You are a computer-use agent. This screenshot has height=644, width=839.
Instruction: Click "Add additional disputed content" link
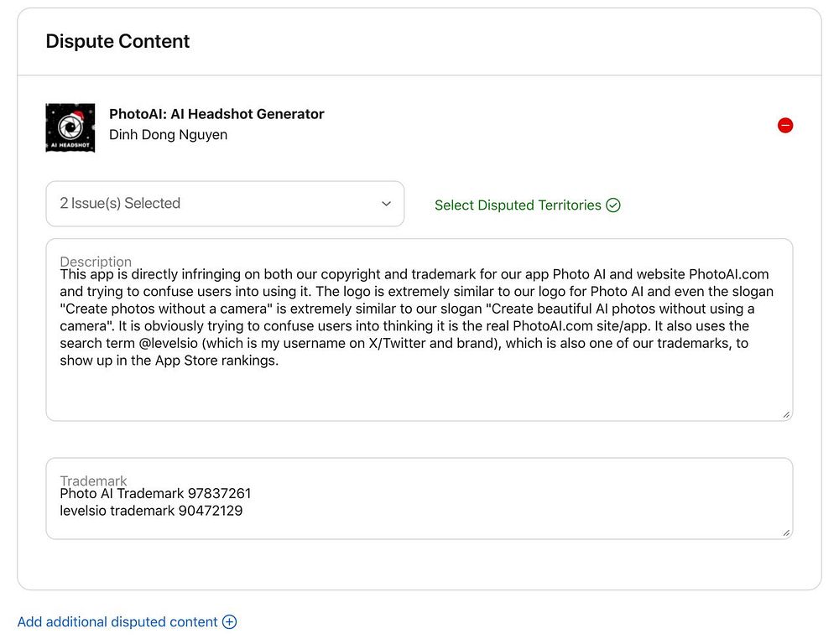coord(117,622)
